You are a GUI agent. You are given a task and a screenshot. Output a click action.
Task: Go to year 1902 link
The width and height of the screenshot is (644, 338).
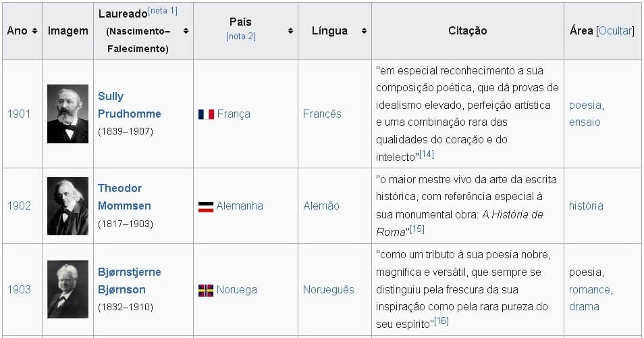[x=19, y=206]
